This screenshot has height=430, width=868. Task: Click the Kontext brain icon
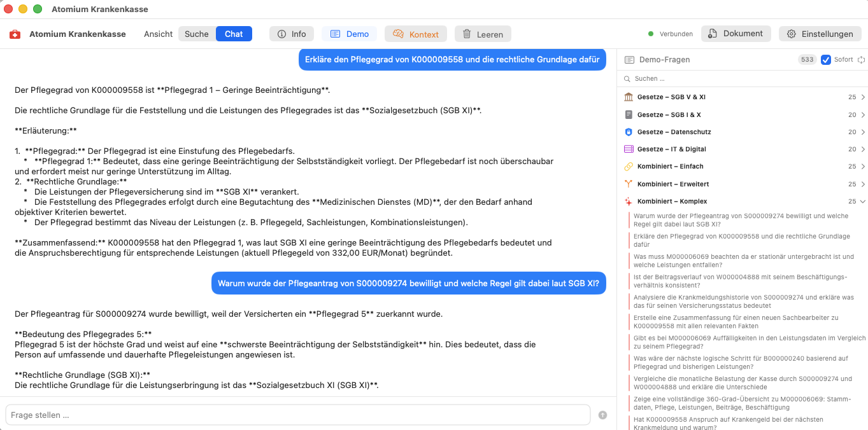[398, 34]
